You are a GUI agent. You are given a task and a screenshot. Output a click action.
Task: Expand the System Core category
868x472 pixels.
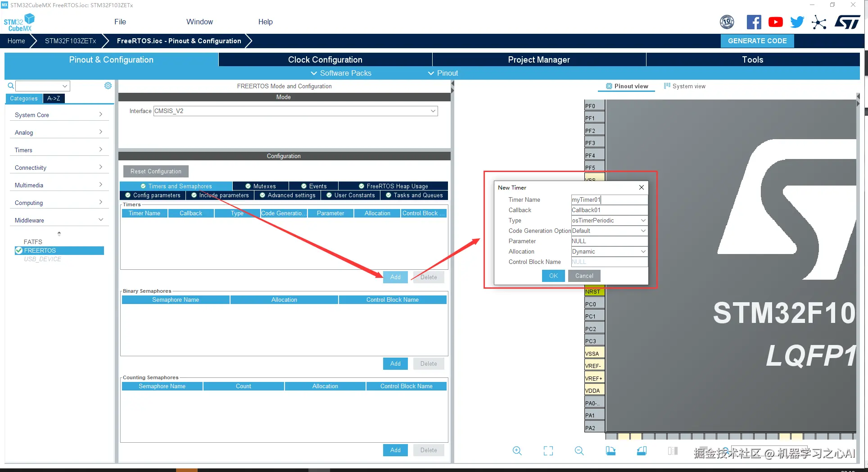pos(59,115)
